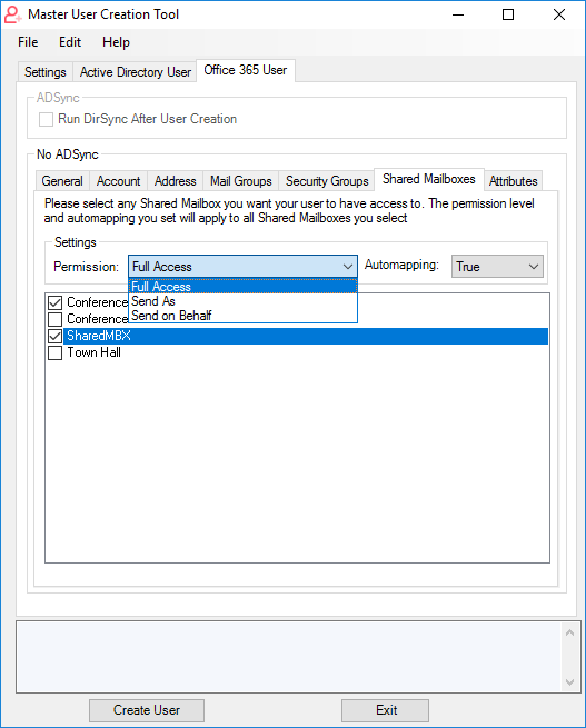Click the Exit button

click(386, 710)
